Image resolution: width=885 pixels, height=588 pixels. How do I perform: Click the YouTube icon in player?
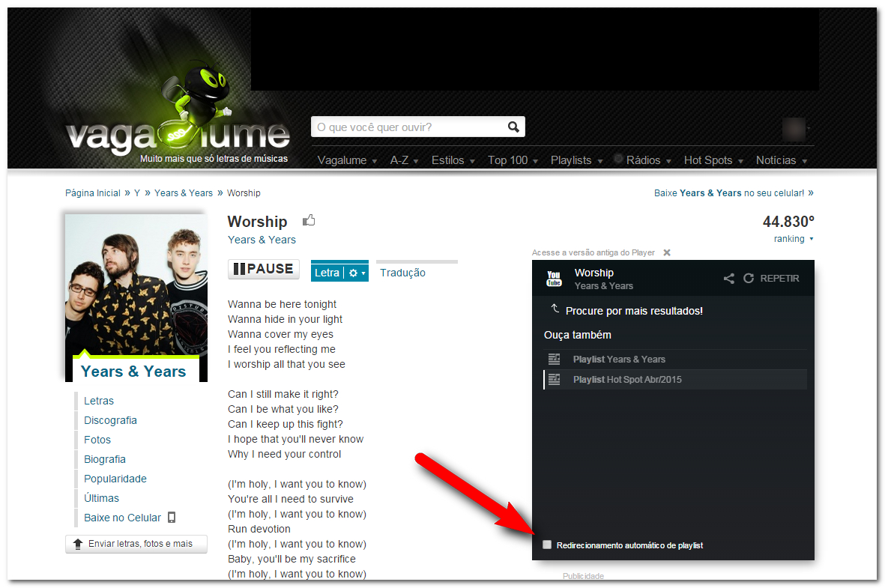tap(554, 278)
